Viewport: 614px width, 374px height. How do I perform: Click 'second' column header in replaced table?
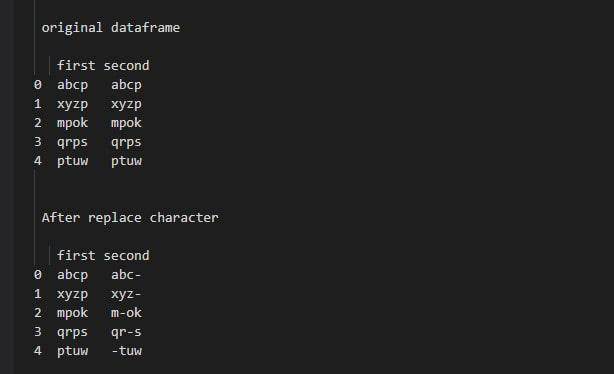126,255
